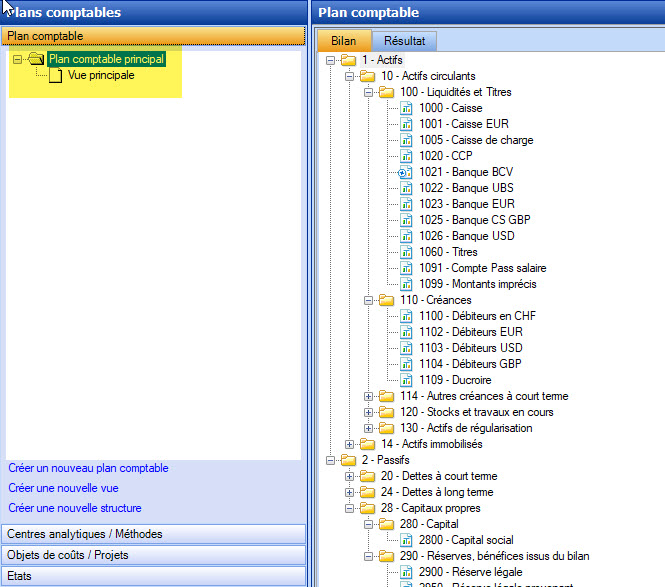Expand the 20 - Dettes à court terme node
Viewport: 665px width, 587px height.
coord(350,476)
